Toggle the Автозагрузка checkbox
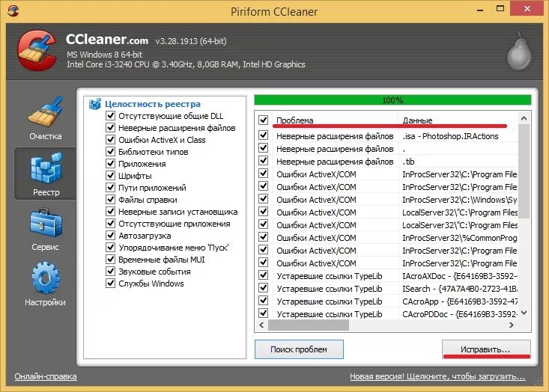This screenshot has height=392, width=549. 111,235
